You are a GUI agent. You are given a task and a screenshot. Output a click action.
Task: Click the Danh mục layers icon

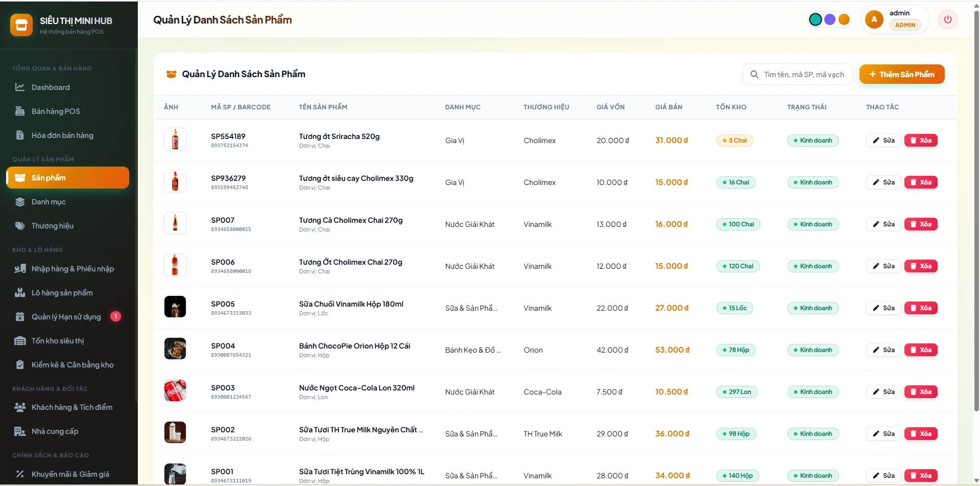(20, 202)
